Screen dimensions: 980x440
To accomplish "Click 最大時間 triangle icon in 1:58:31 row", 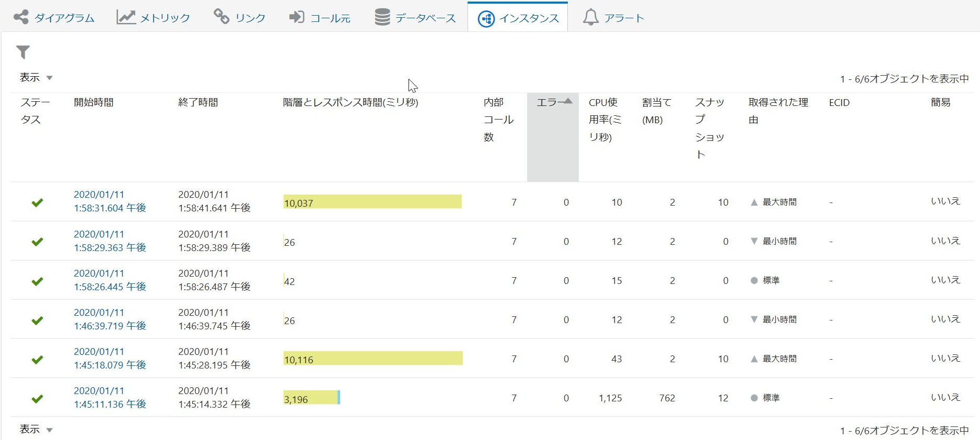I will coord(754,202).
